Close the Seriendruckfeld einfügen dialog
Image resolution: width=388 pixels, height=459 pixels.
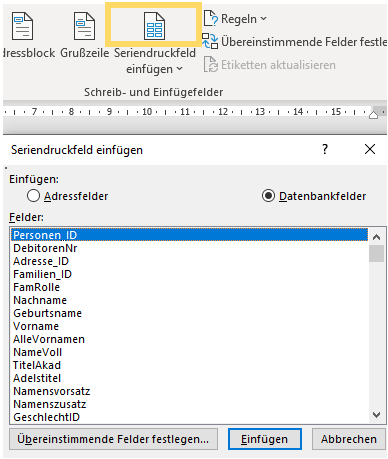point(370,149)
